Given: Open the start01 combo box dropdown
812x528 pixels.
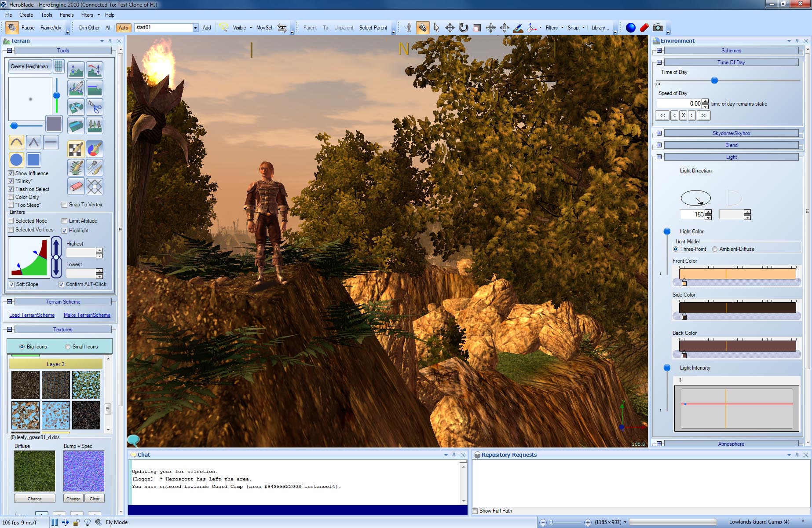Looking at the screenshot, I should [x=195, y=28].
